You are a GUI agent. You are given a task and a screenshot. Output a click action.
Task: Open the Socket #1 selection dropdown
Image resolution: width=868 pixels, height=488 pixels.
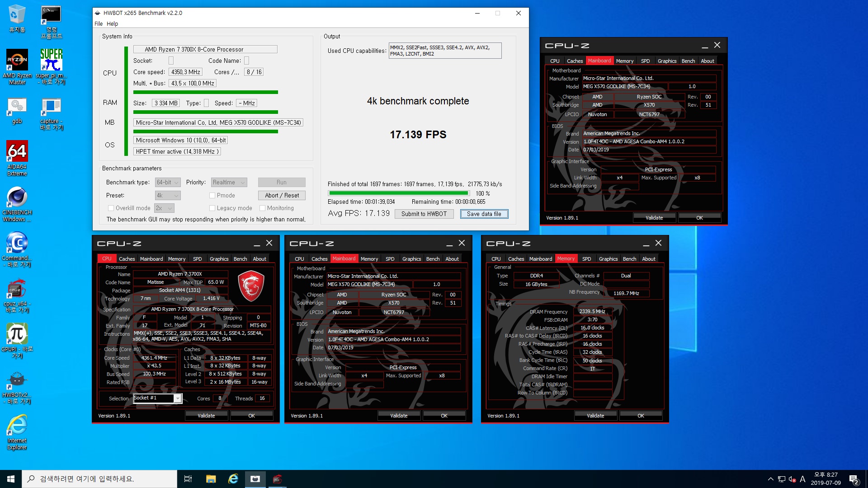coord(158,398)
